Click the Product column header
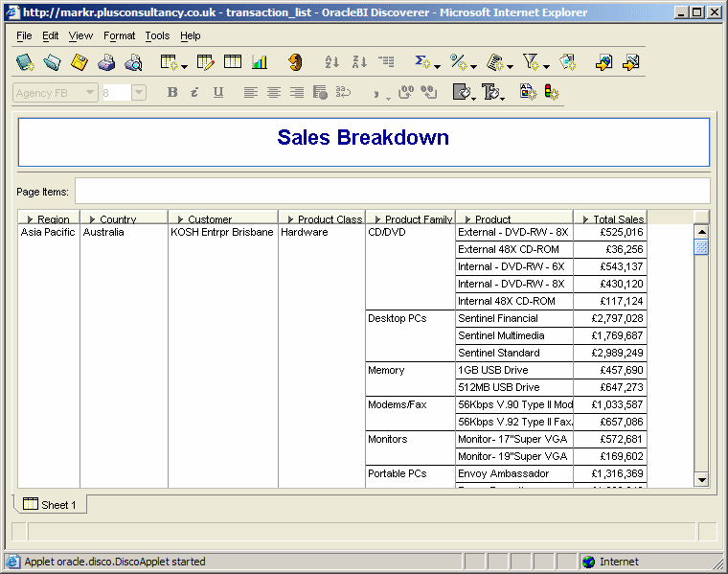 514,218
